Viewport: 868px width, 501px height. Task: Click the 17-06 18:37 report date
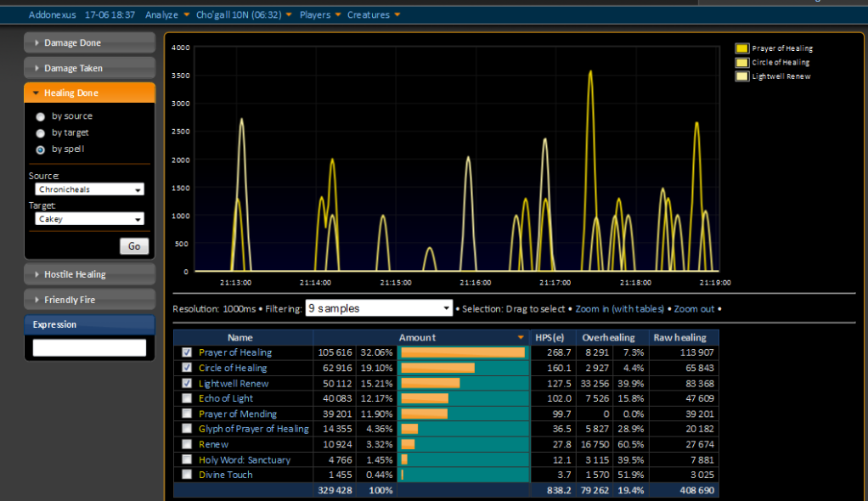coord(110,15)
